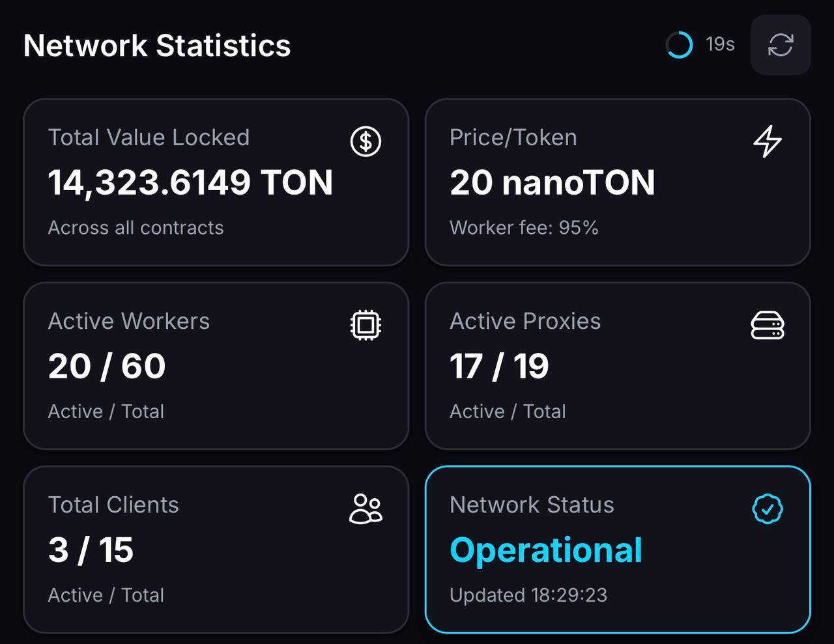
Task: Select the Total Value Locked heading
Action: [149, 137]
